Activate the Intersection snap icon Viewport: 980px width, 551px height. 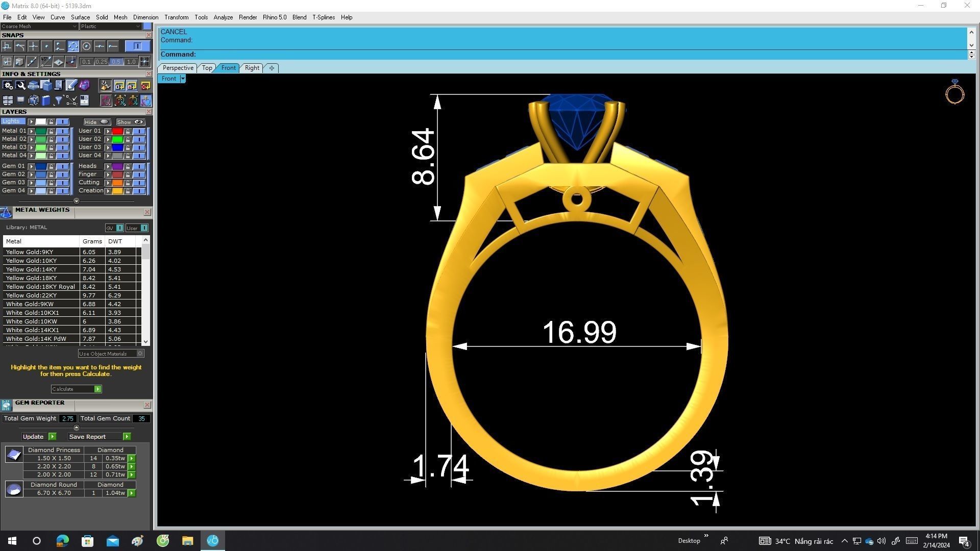point(33,46)
